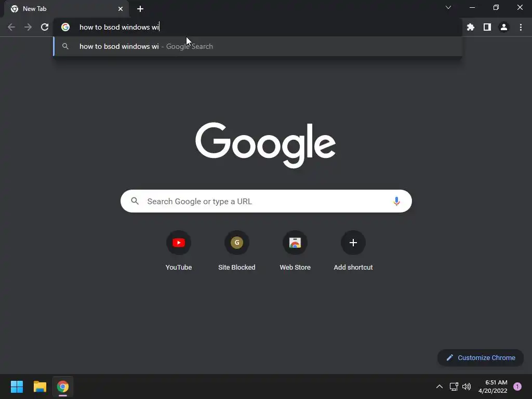Open File Explorer from the taskbar
The height and width of the screenshot is (399, 532).
[39, 387]
